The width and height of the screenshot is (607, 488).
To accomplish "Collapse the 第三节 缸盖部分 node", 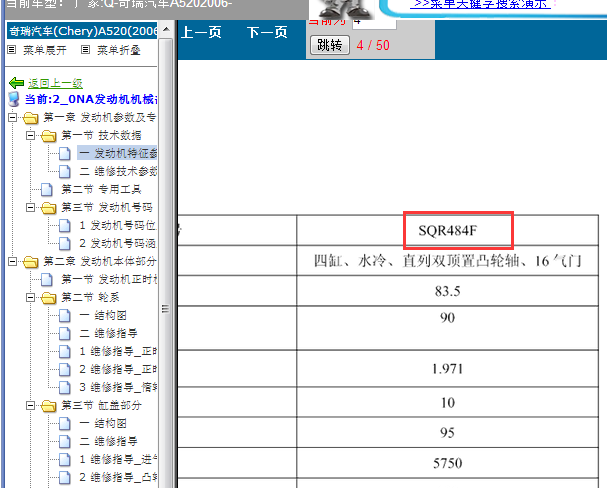I will [x=30, y=405].
